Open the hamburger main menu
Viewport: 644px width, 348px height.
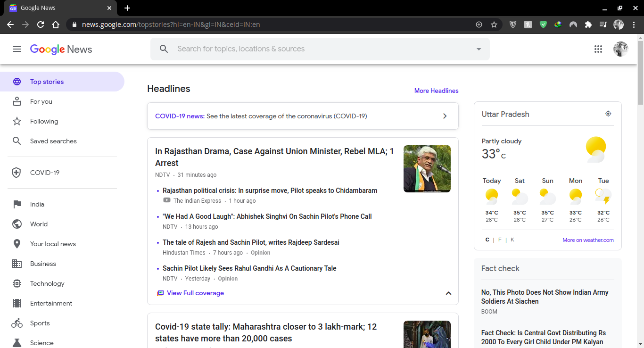(x=17, y=49)
